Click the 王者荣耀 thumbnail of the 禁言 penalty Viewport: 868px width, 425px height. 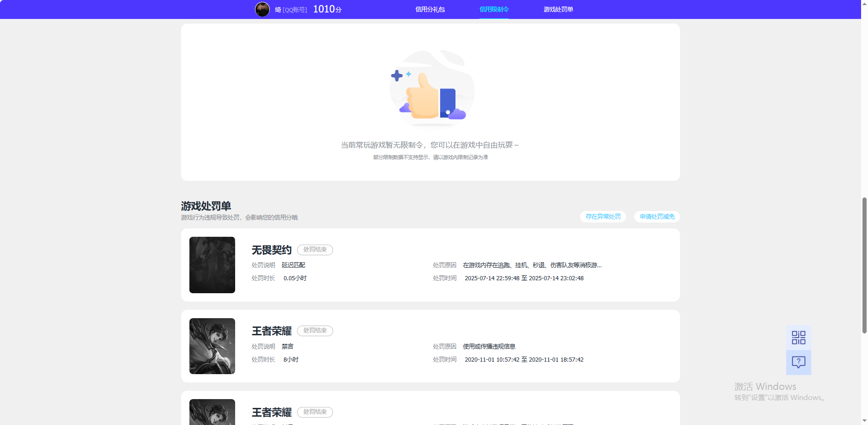pyautogui.click(x=212, y=346)
